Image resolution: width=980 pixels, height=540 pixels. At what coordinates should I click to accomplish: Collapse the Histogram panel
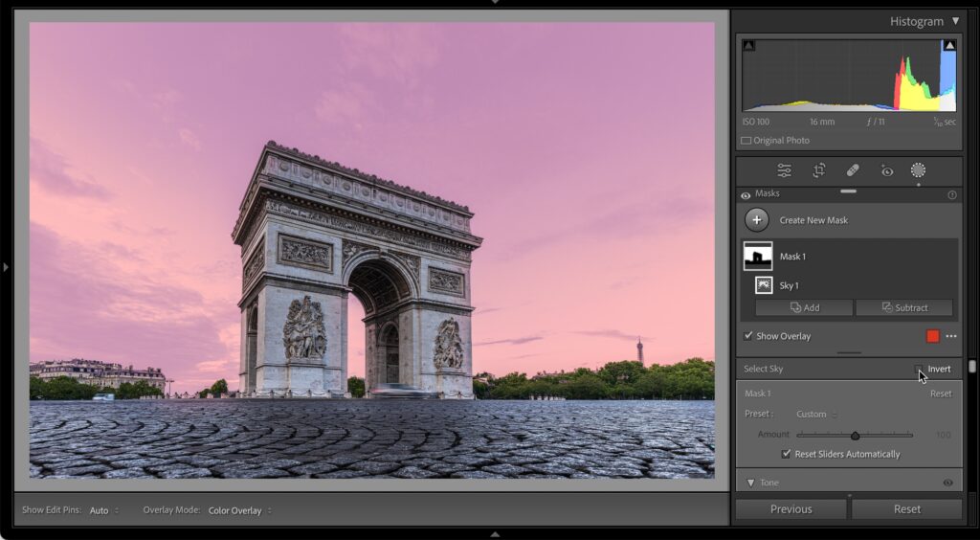954,21
